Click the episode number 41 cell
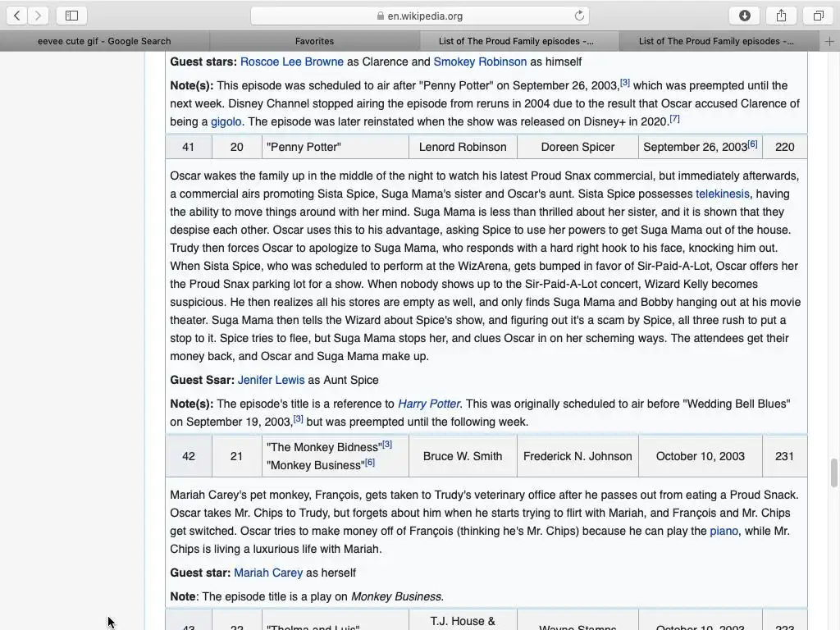Screen dimensions: 840x630 (189, 147)
